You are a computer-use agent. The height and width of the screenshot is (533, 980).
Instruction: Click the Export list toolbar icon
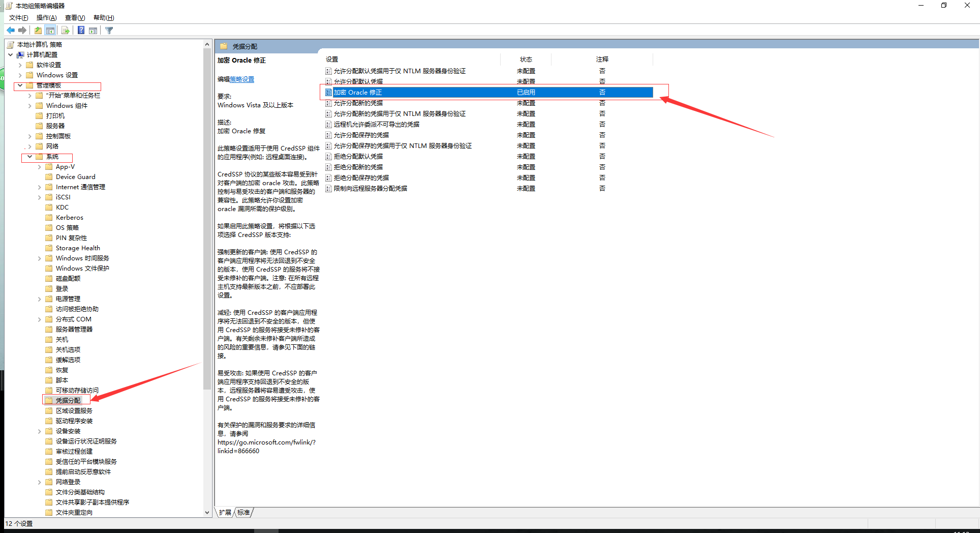65,31
